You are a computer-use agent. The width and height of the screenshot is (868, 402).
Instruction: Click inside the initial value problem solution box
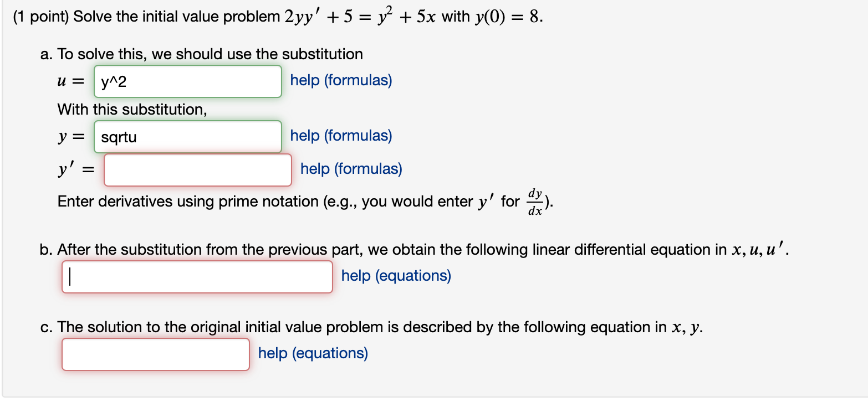155,353
